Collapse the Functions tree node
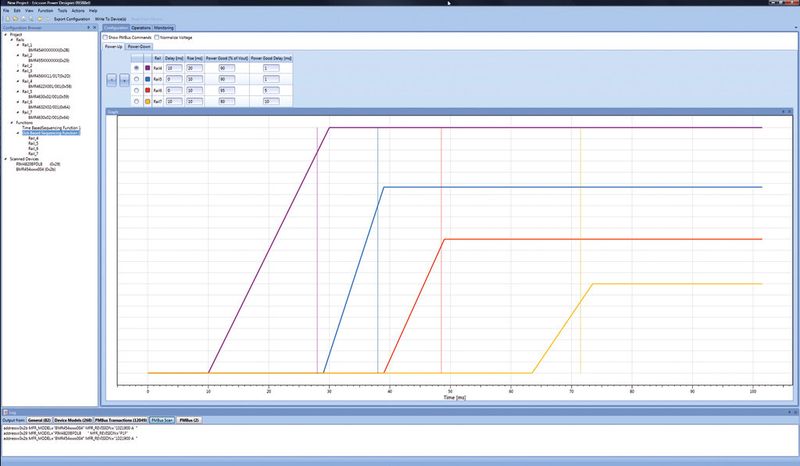 point(12,122)
